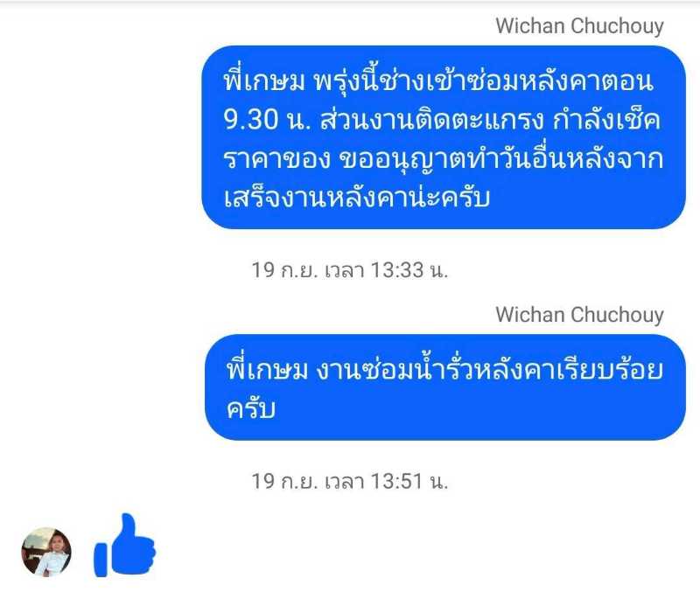Click 'พี่เกษม' at the start of the second message
Screen dimensions: 700x599
[267, 370]
